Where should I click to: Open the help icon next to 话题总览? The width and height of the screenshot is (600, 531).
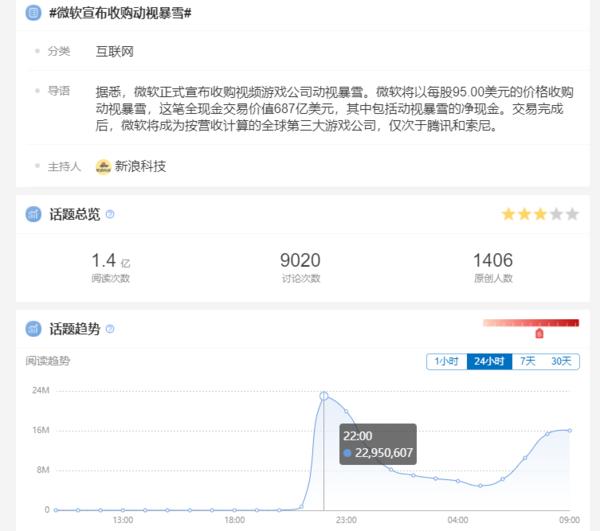(110, 214)
